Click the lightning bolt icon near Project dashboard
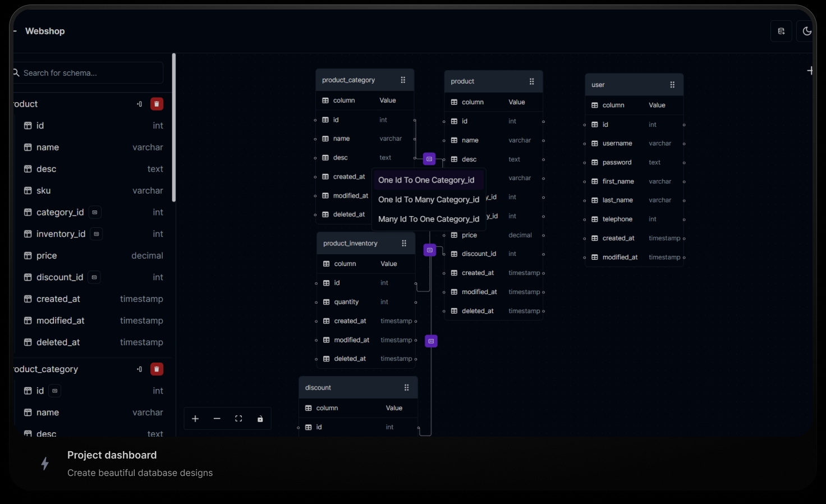This screenshot has height=504, width=826. pyautogui.click(x=45, y=464)
